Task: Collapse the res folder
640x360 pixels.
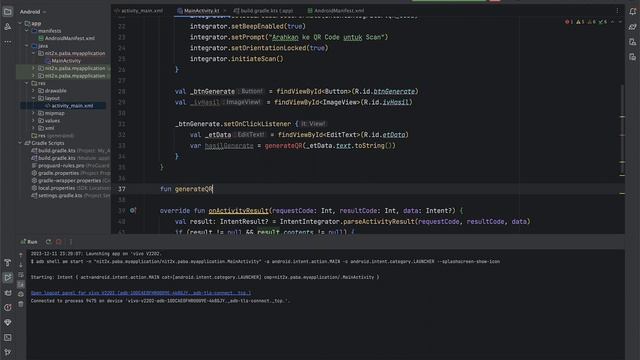Action: 27,83
